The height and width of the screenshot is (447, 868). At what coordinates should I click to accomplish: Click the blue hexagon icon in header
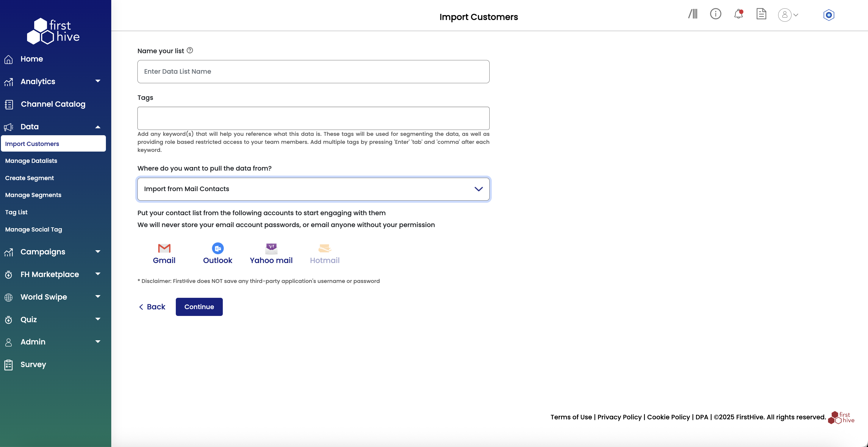(x=829, y=15)
